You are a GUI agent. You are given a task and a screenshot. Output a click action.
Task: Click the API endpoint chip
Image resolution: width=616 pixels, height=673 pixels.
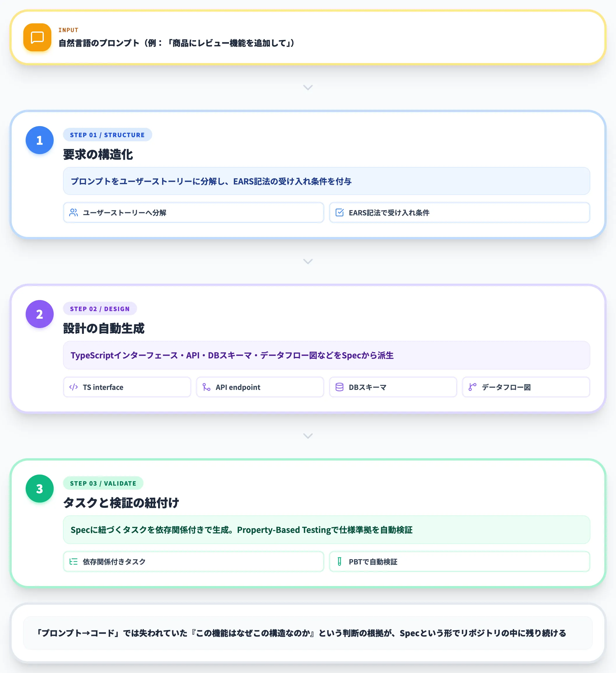260,387
